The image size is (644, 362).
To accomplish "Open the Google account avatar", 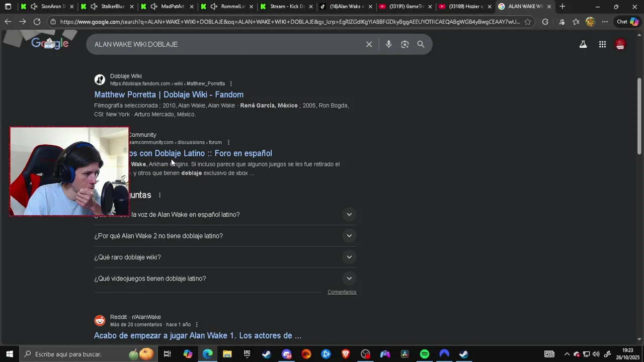I will pyautogui.click(x=620, y=44).
